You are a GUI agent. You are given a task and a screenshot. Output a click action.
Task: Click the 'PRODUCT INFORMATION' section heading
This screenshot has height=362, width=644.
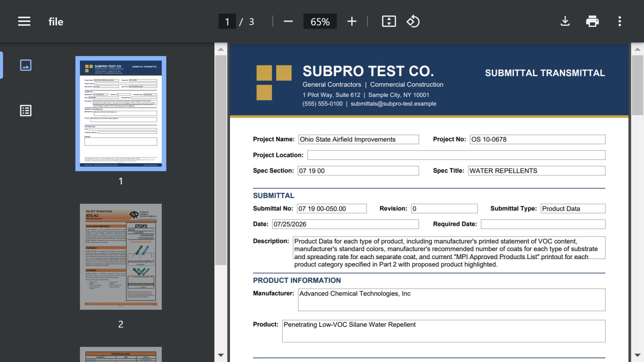[x=297, y=280]
